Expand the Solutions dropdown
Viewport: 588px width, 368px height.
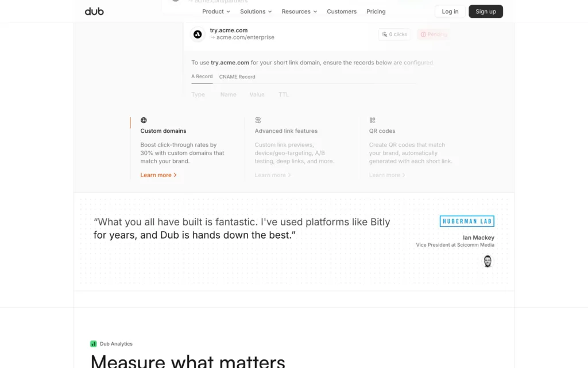[256, 11]
